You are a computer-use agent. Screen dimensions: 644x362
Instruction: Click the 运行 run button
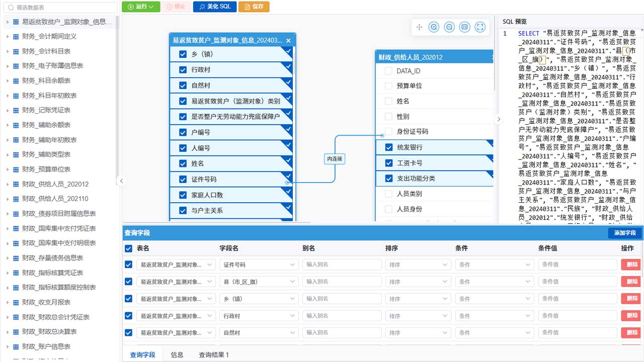141,7
